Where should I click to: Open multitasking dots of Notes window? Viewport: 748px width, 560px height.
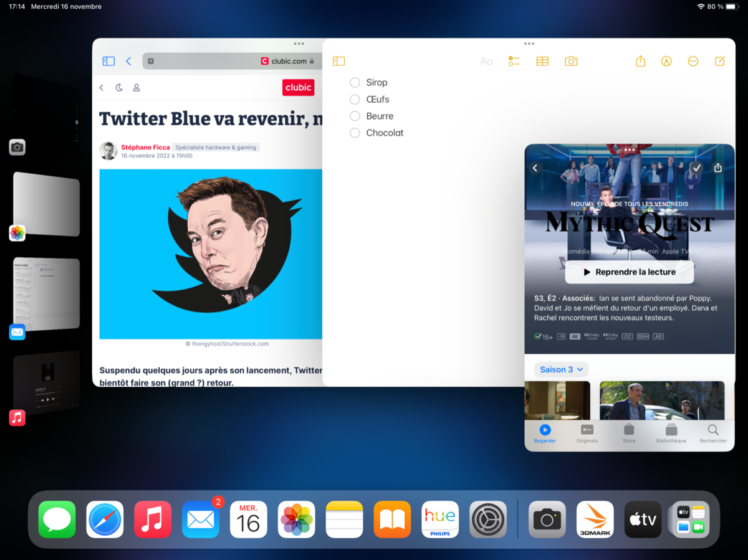529,44
